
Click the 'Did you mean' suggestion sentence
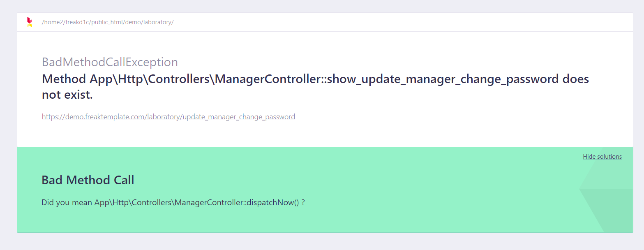point(173,203)
